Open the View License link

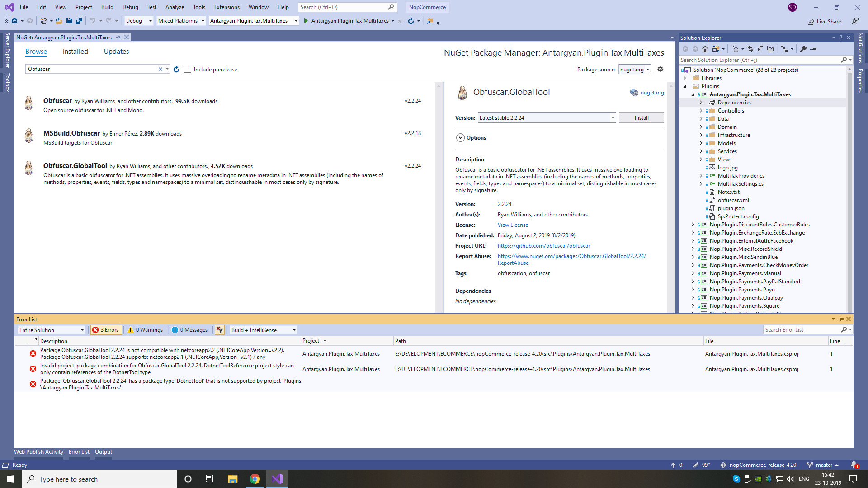click(513, 225)
